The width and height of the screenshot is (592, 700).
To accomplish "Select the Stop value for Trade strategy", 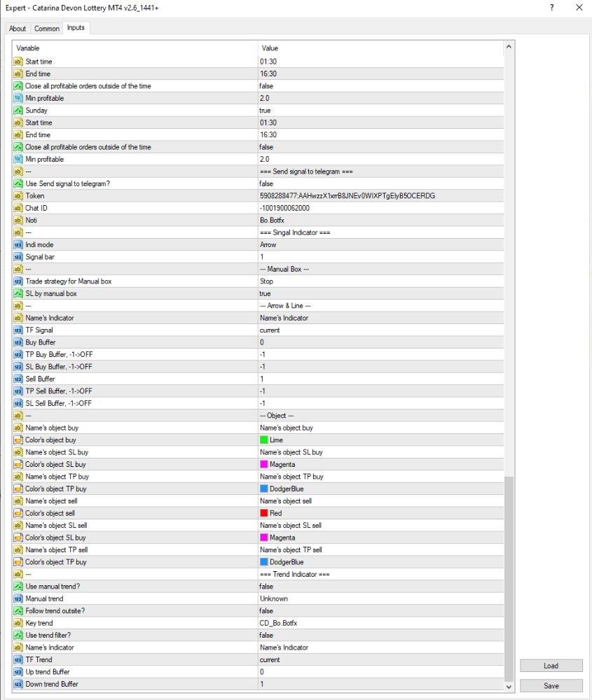I will coord(266,281).
